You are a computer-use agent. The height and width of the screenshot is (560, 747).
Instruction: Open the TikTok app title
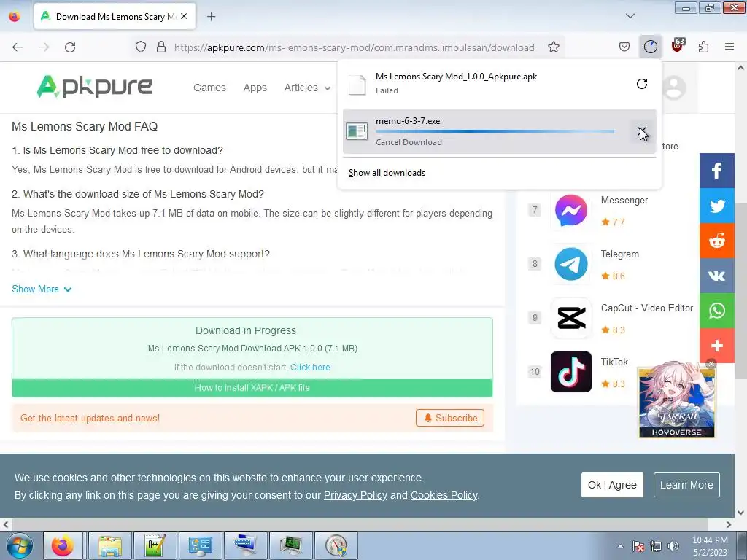point(614,362)
